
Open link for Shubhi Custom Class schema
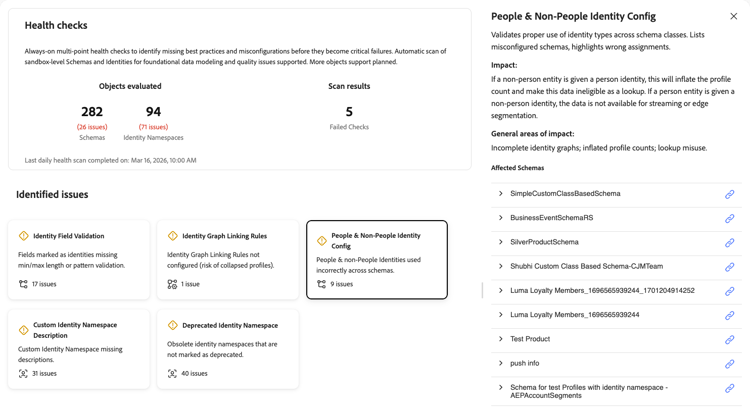pos(729,267)
